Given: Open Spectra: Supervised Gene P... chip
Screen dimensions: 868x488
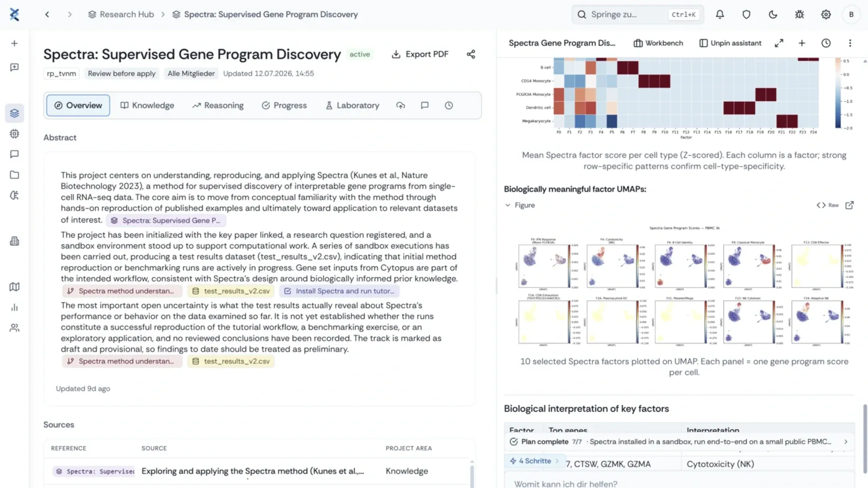Looking at the screenshot, I should [166, 221].
